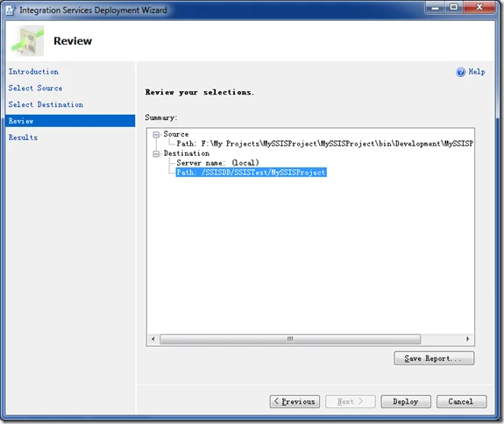Select the Server name (local) entry
The height and width of the screenshot is (424, 504).
[x=217, y=163]
